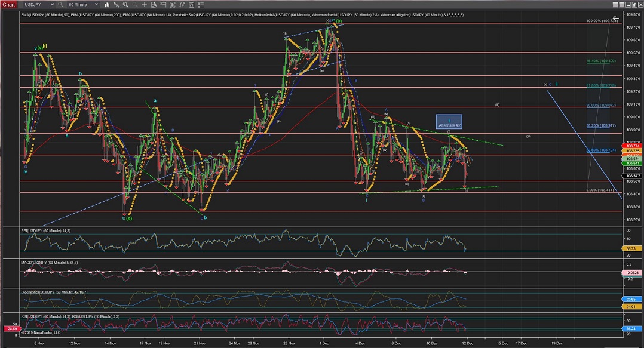This screenshot has width=644, height=348.
Task: Open the Chart Trader icon
Action: tap(163, 5)
